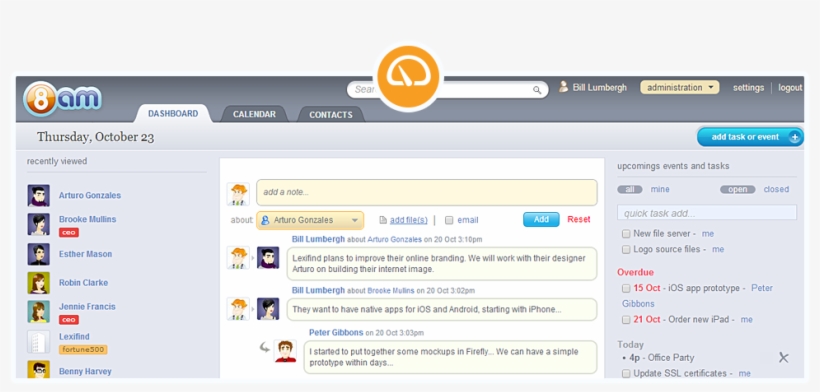The width and height of the screenshot is (820, 392).
Task: Click the fortune500 tag under Lexifind
Action: coord(83,350)
